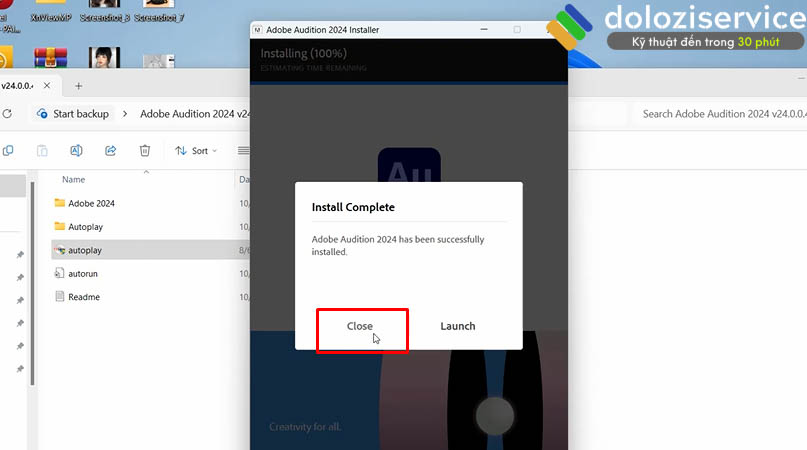Click the Rename icon in Explorer toolbar
Image resolution: width=807 pixels, height=450 pixels.
point(76,151)
